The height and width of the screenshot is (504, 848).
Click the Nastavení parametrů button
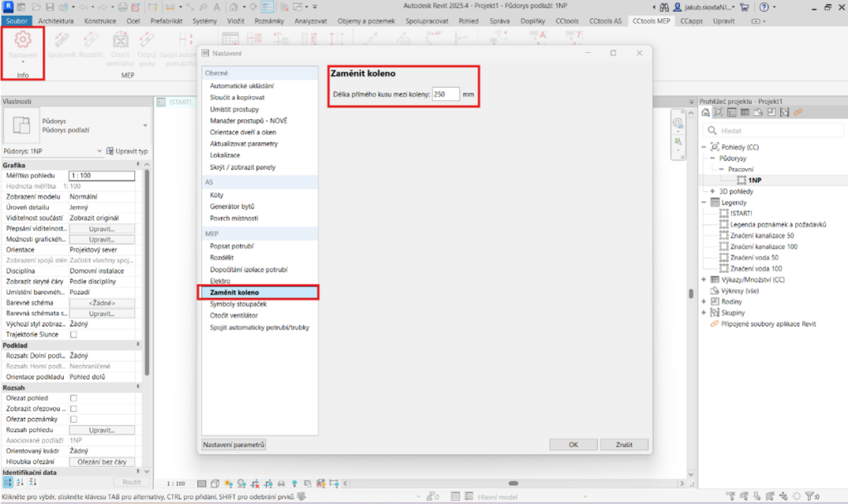click(234, 444)
